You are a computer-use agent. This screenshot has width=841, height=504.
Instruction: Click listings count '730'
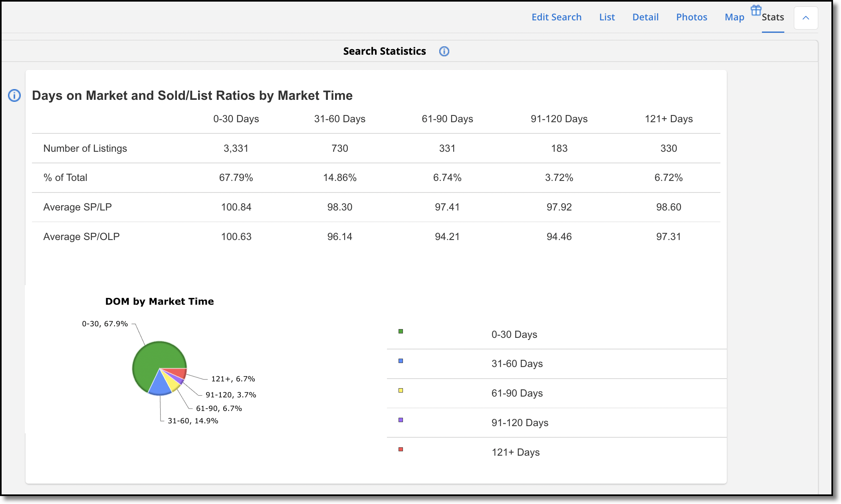pyautogui.click(x=339, y=149)
